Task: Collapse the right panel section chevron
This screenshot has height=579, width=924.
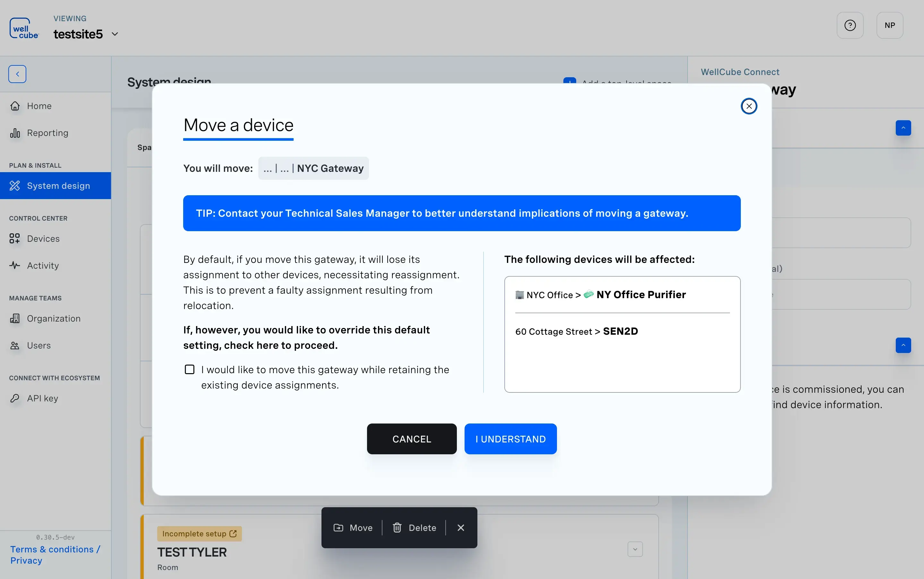Action: (x=903, y=128)
